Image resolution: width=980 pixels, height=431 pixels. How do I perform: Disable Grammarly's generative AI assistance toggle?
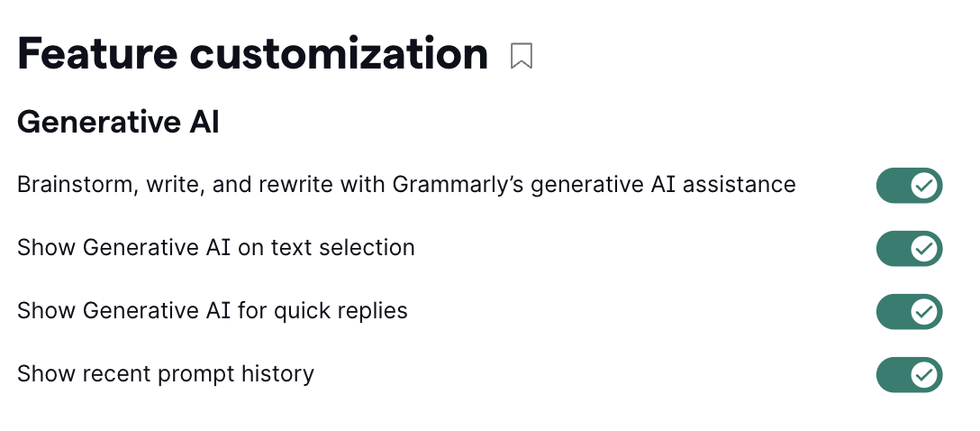click(x=908, y=186)
